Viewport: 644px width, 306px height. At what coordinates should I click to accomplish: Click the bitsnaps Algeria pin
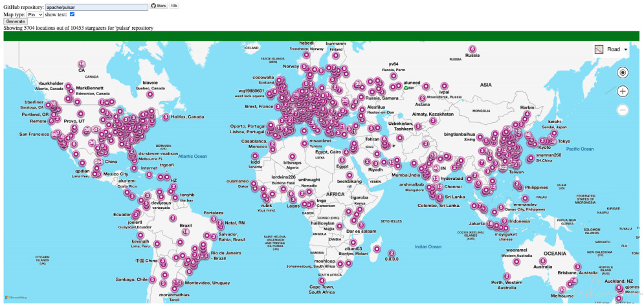(293, 157)
